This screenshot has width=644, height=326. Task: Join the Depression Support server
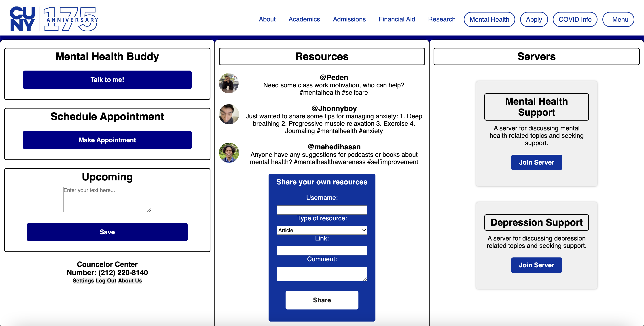tap(536, 265)
